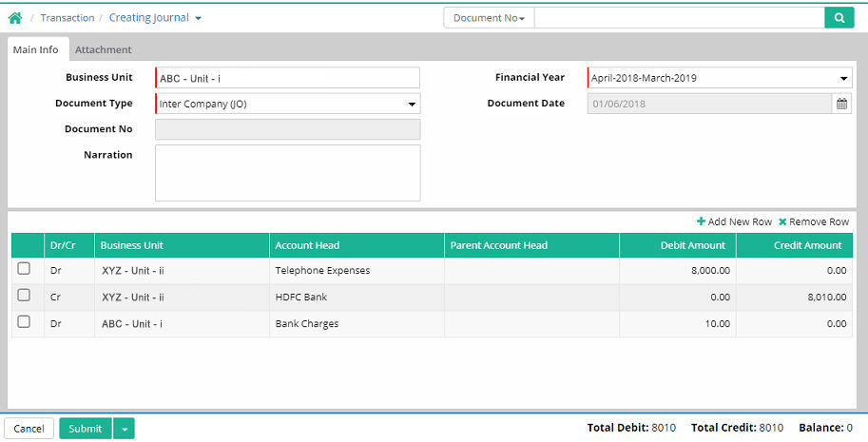Tick the Telephone Expenses row checkbox
The image size is (868, 442).
click(x=24, y=270)
